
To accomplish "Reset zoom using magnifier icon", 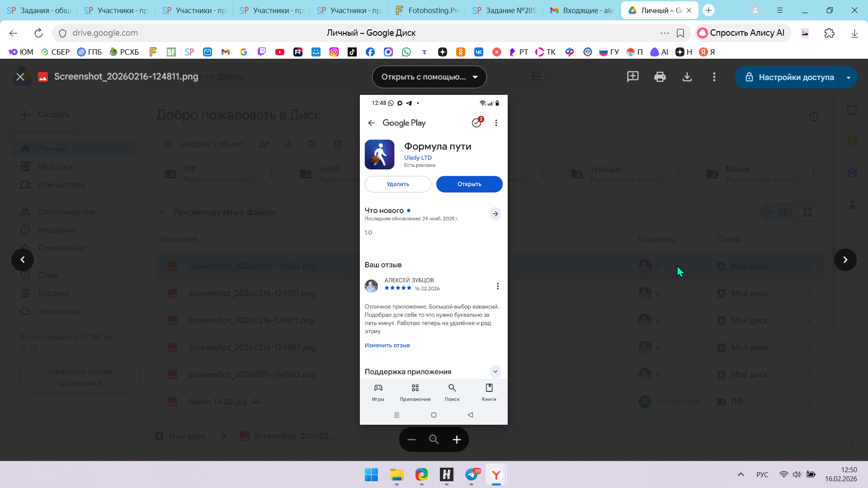I will (x=434, y=440).
